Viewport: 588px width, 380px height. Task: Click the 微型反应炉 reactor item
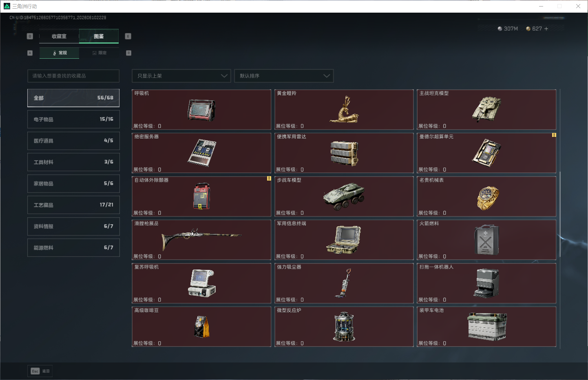[344, 327]
